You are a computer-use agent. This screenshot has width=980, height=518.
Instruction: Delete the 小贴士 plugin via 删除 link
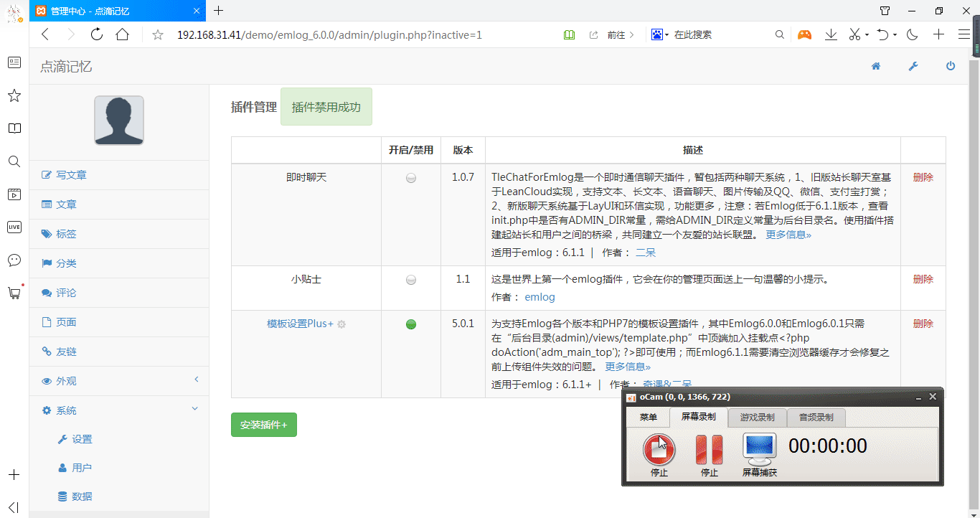click(x=923, y=279)
